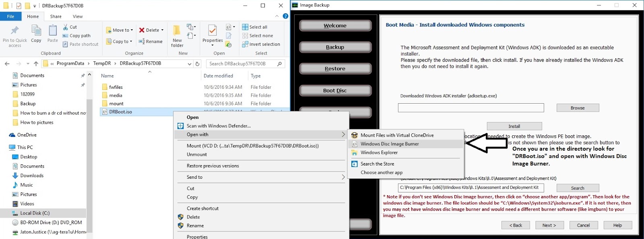Choose Paste shortcut in the Clipboard group
644x239 pixels.
pyautogui.click(x=80, y=44)
